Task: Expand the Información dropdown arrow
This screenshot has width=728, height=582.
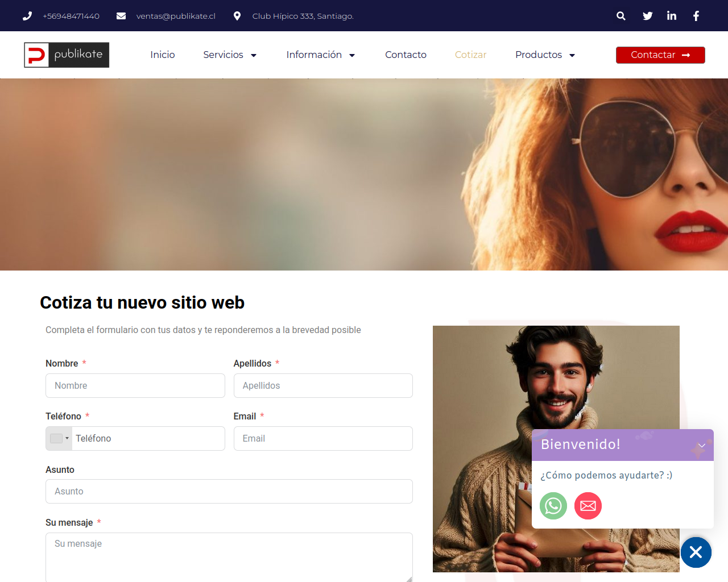Action: (352, 55)
